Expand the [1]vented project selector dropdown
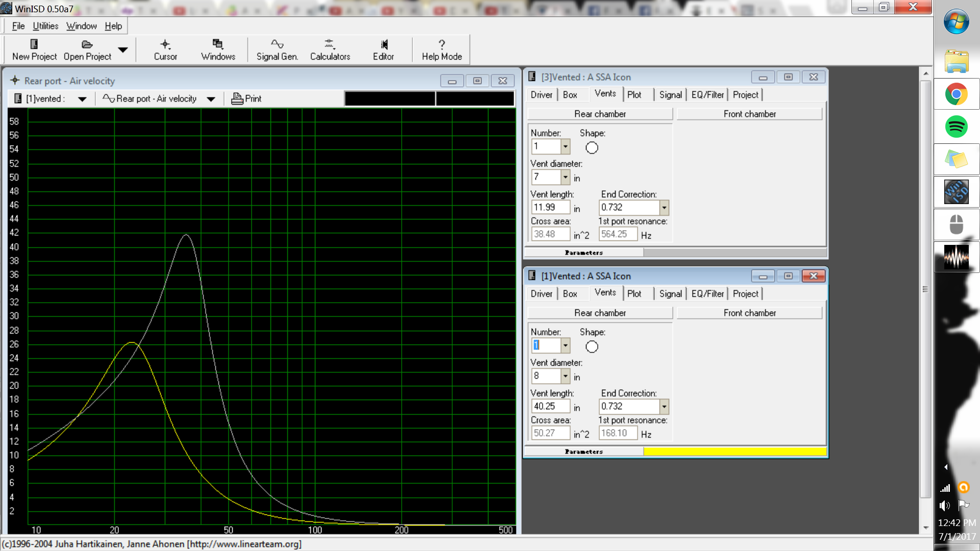This screenshot has height=551, width=980. pyautogui.click(x=82, y=99)
